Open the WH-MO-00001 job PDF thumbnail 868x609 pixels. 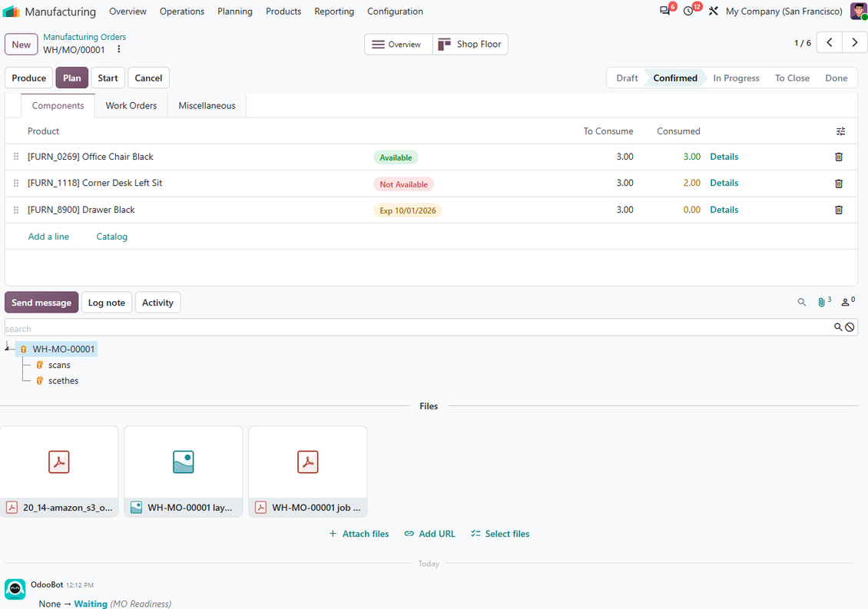click(x=308, y=471)
